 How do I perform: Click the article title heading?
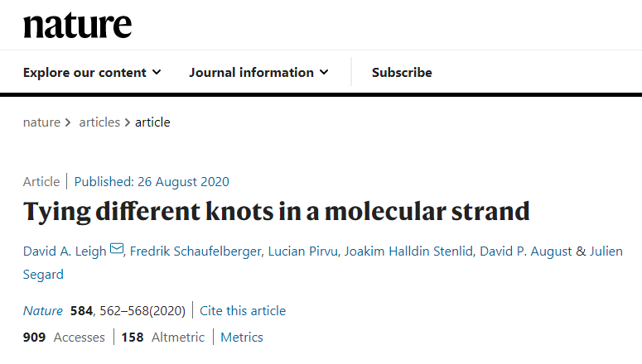[276, 211]
